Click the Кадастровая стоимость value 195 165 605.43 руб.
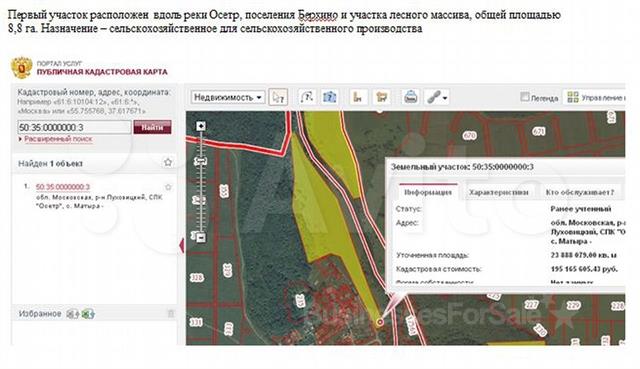 pyautogui.click(x=584, y=269)
